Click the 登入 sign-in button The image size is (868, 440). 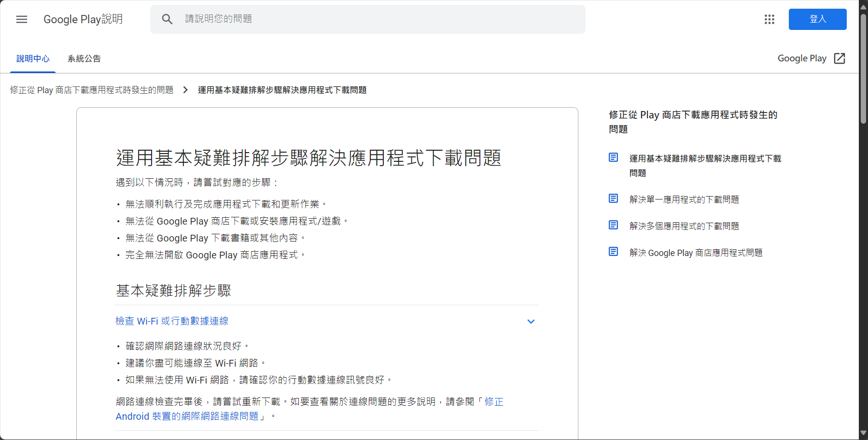coord(818,19)
